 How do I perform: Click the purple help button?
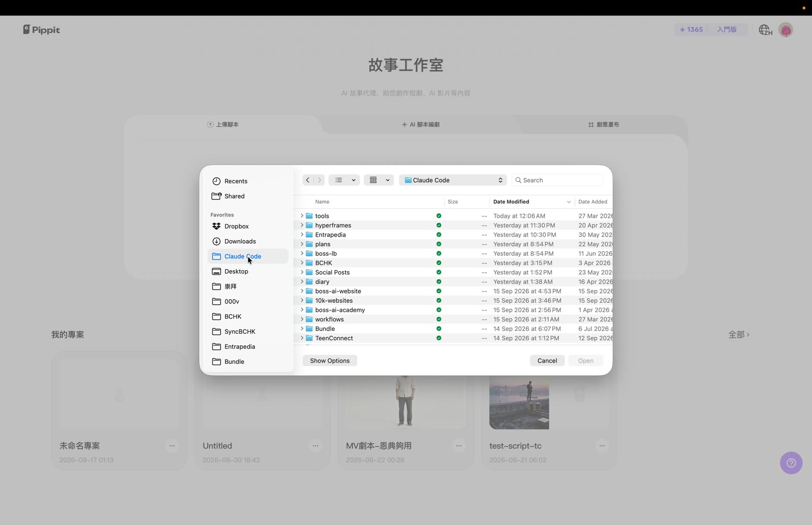coord(791,463)
